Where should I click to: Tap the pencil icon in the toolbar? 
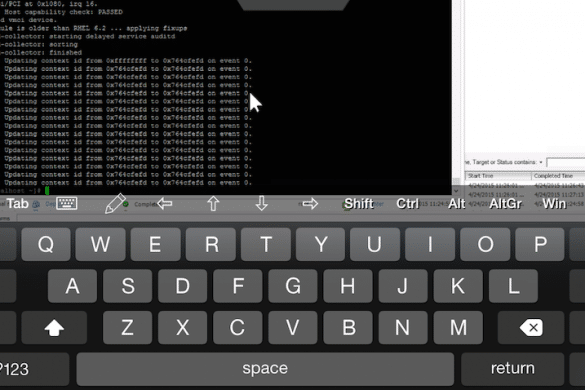[115, 203]
